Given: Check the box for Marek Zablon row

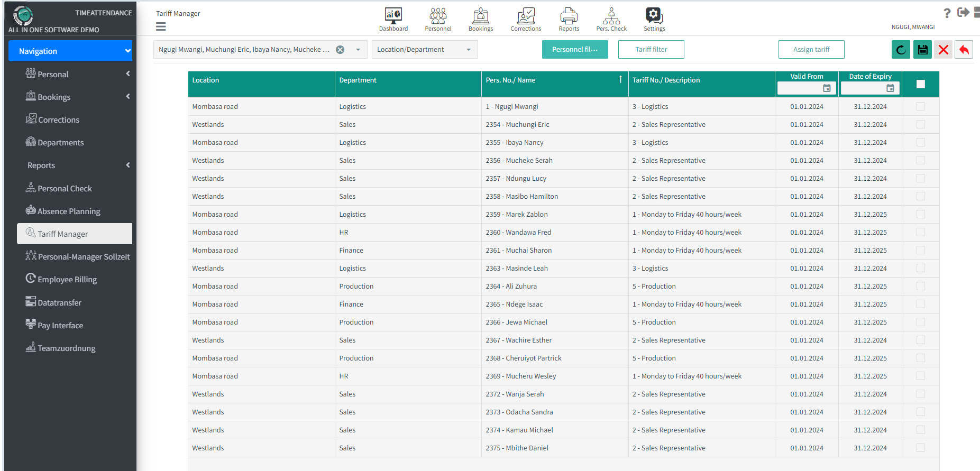Looking at the screenshot, I should coord(921,214).
